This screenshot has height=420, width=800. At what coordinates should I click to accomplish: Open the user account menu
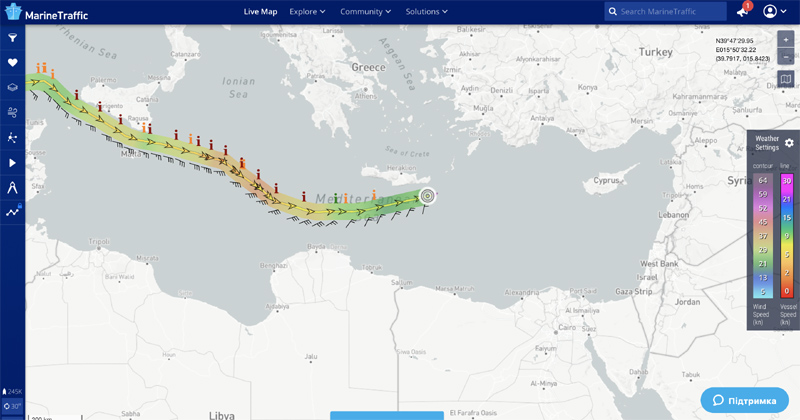coord(775,12)
